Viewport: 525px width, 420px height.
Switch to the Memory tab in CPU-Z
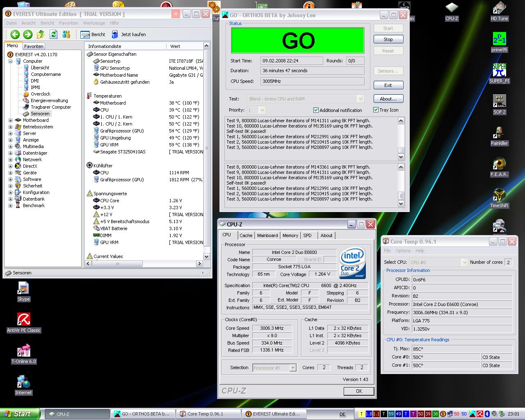coord(290,235)
